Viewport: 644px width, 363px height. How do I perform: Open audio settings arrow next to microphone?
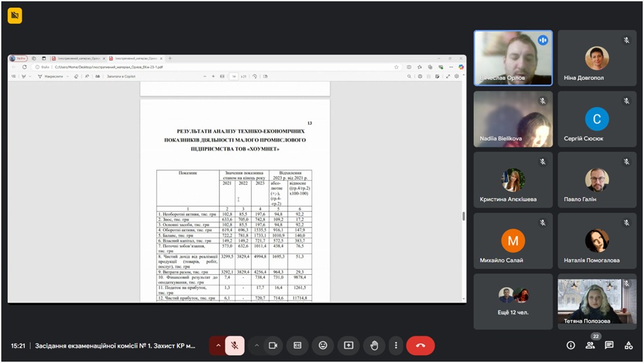coord(218,345)
